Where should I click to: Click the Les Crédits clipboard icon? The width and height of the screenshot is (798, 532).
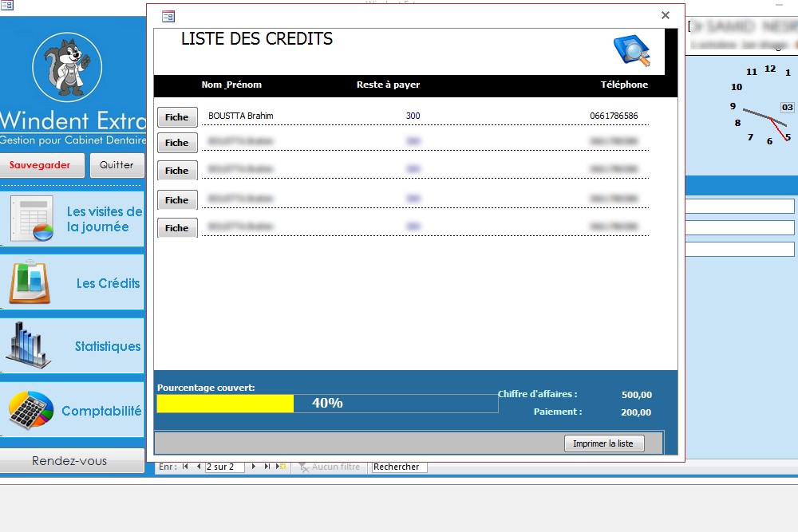tap(30, 282)
